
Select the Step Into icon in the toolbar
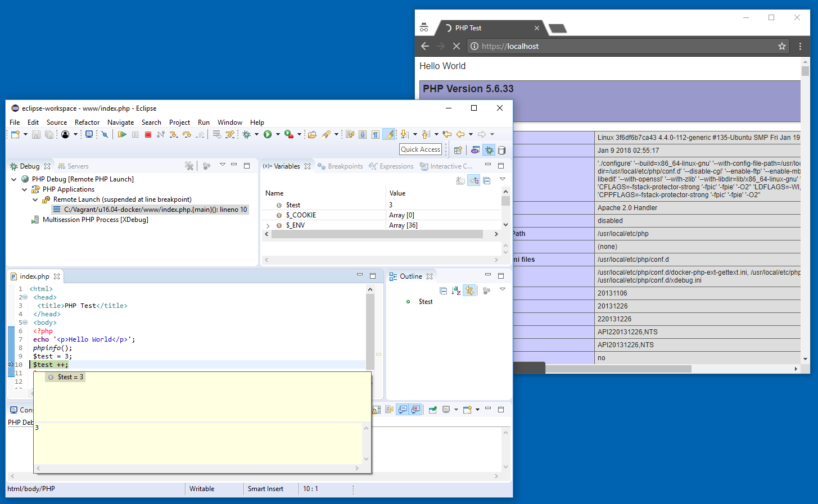tap(175, 134)
